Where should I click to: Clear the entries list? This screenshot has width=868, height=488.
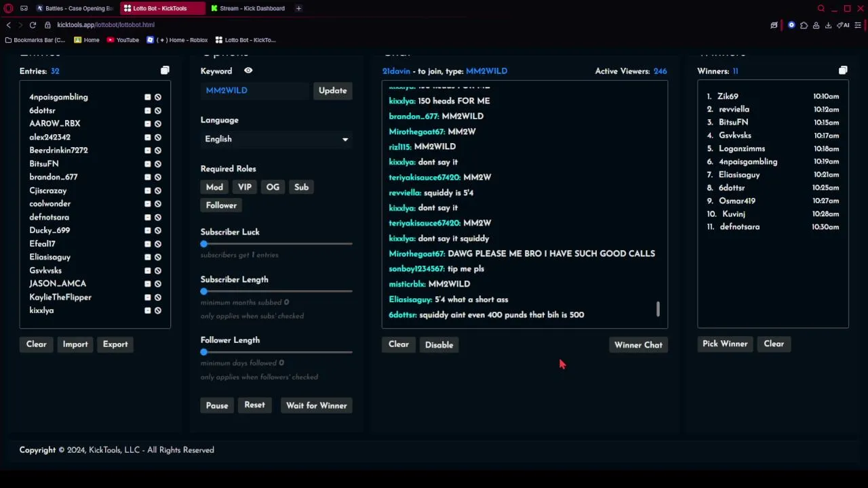point(37,344)
